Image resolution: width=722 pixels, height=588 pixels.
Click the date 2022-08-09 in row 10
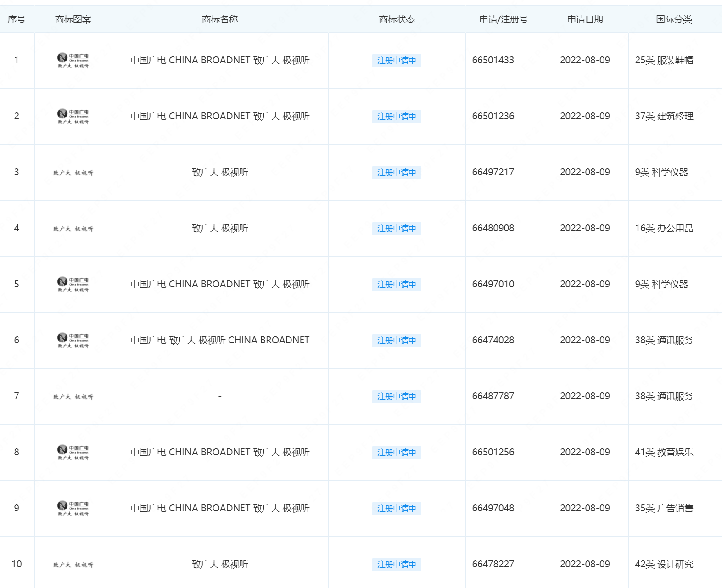click(x=585, y=564)
